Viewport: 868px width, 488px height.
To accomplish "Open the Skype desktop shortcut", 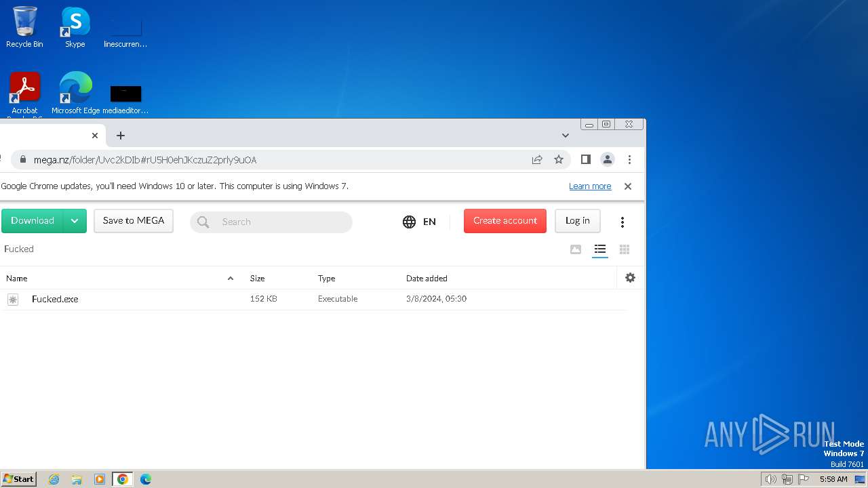I will [x=75, y=27].
